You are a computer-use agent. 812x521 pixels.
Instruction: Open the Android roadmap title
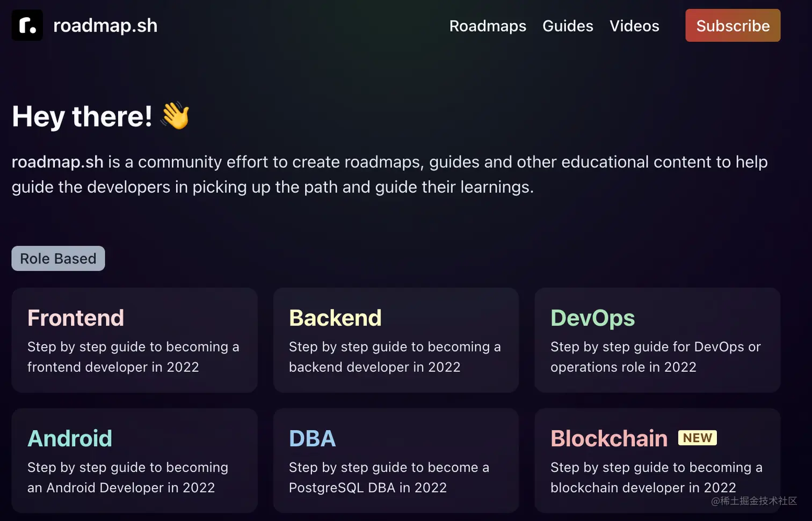tap(70, 438)
